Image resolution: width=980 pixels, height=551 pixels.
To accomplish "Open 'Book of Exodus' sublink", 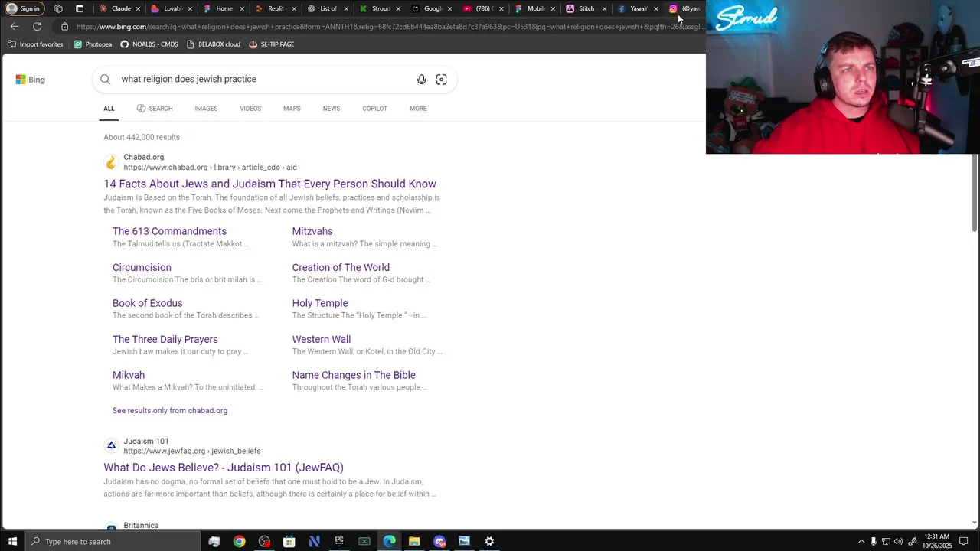I will point(147,303).
